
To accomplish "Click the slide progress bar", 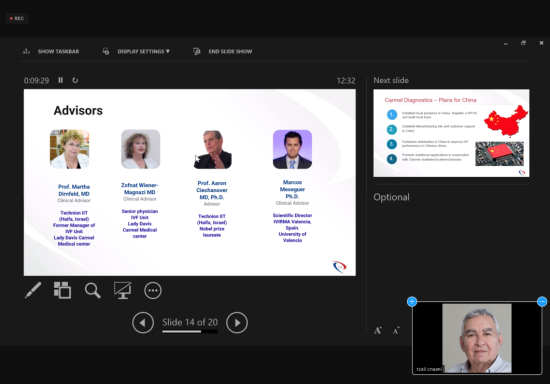I will point(190,331).
